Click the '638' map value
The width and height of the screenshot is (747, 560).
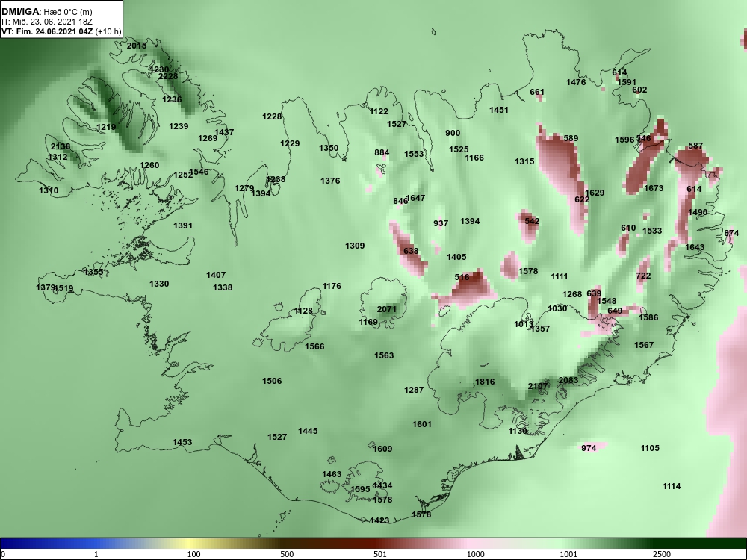coord(411,252)
